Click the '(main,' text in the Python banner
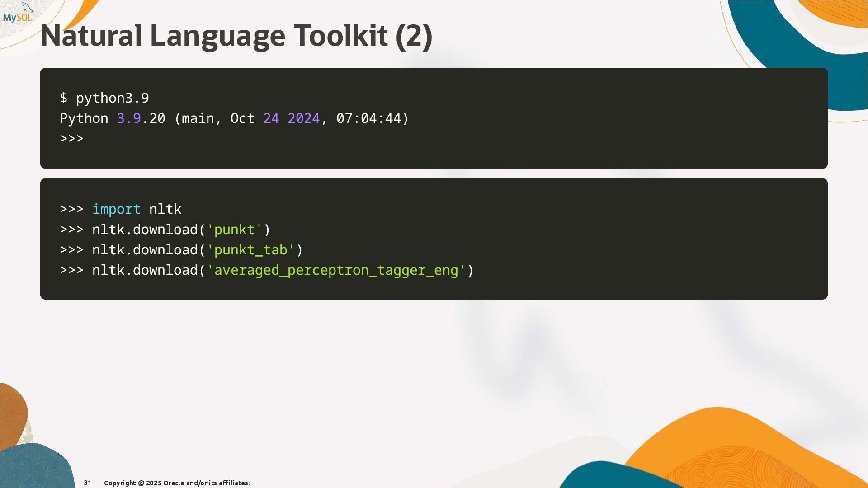 [198, 118]
